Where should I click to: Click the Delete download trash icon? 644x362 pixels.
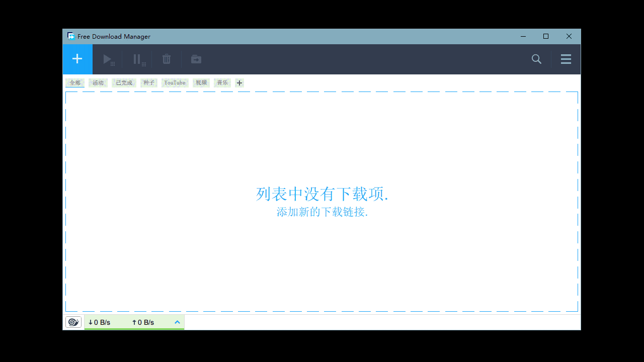167,59
